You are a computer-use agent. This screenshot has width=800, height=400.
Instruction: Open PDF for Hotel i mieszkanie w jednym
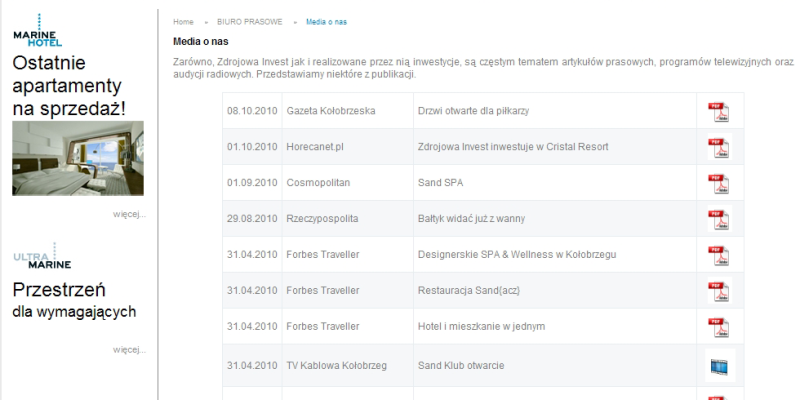point(719,327)
